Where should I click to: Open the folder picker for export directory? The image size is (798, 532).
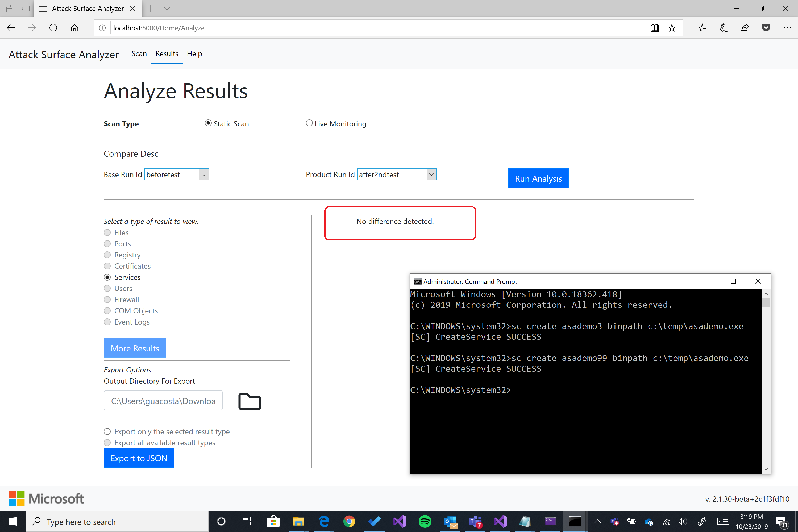click(x=250, y=401)
